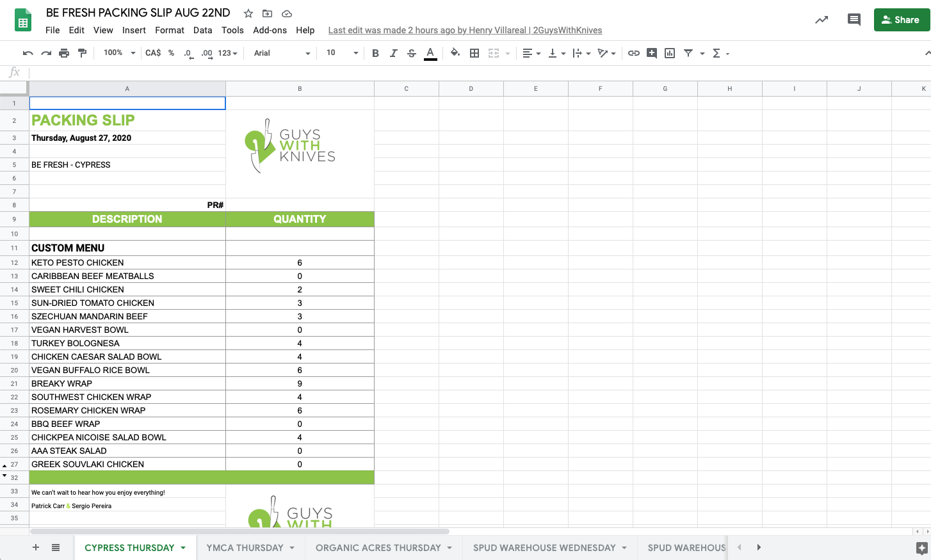931x560 pixels.
Task: Select the Paint format tool
Action: tap(82, 53)
